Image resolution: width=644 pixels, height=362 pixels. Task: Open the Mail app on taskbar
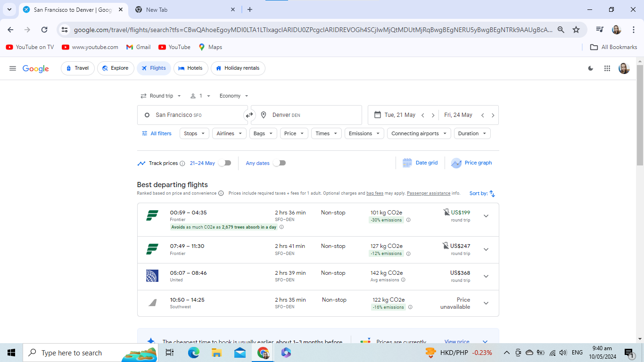240,353
